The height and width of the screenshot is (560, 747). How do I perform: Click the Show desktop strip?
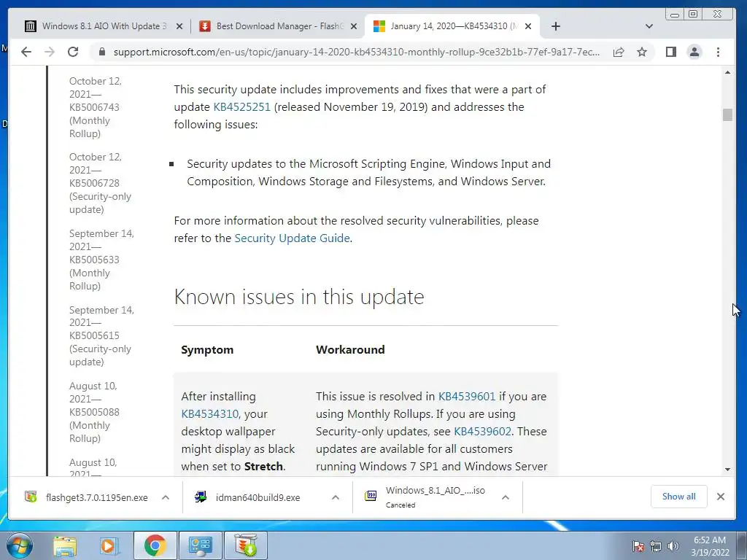(x=741, y=545)
